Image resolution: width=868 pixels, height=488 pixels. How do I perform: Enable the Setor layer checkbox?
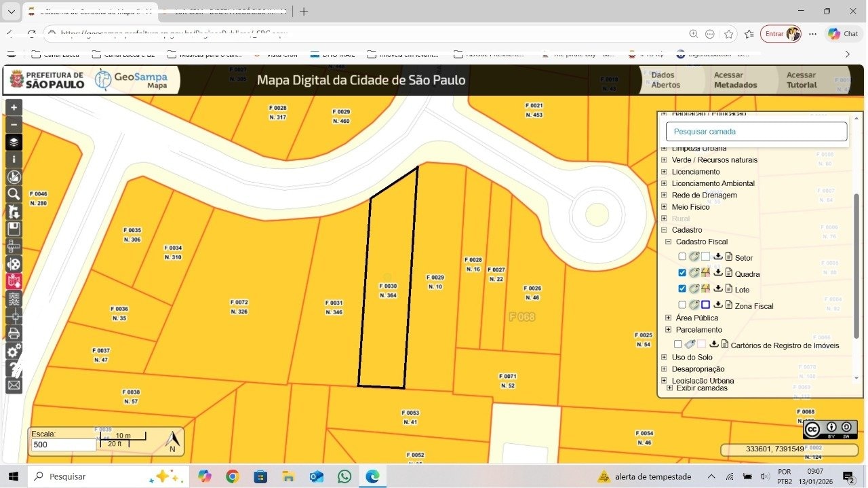682,257
